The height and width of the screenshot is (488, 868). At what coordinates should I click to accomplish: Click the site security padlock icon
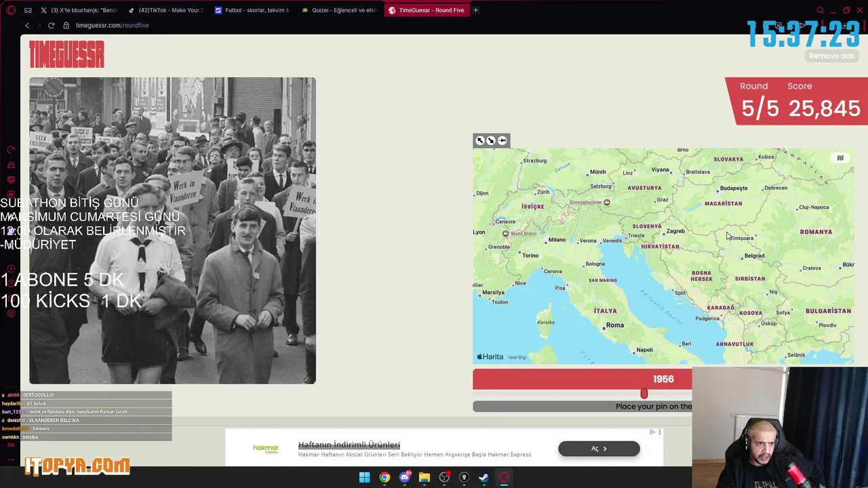(66, 25)
